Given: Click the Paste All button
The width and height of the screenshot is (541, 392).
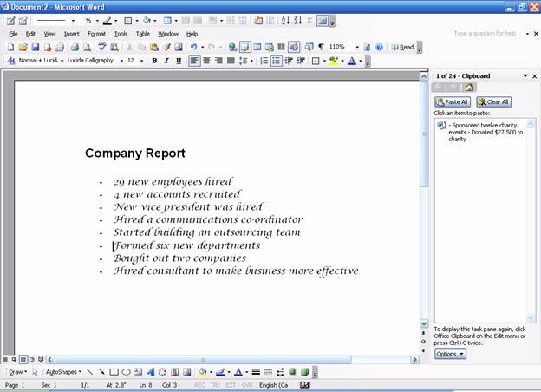Looking at the screenshot, I should (452, 101).
